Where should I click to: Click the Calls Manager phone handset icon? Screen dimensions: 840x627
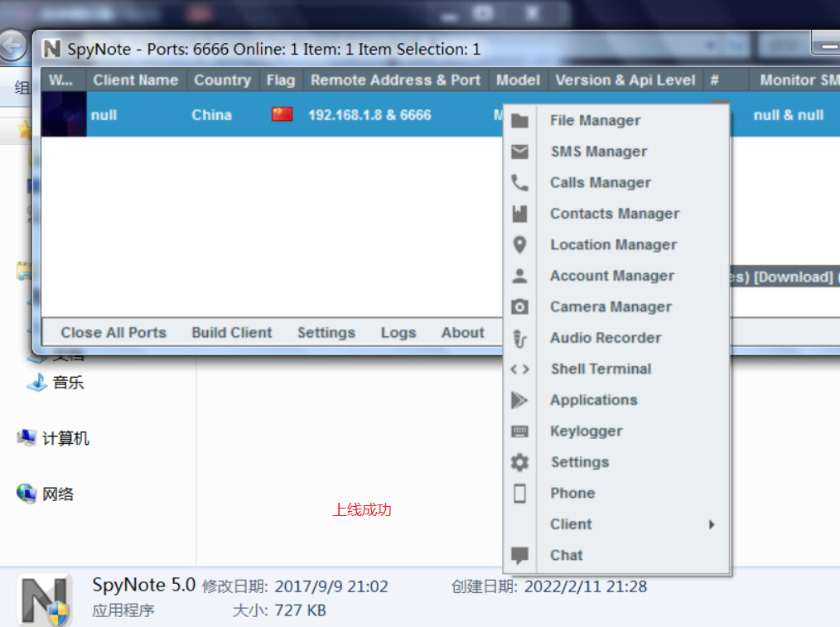519,183
